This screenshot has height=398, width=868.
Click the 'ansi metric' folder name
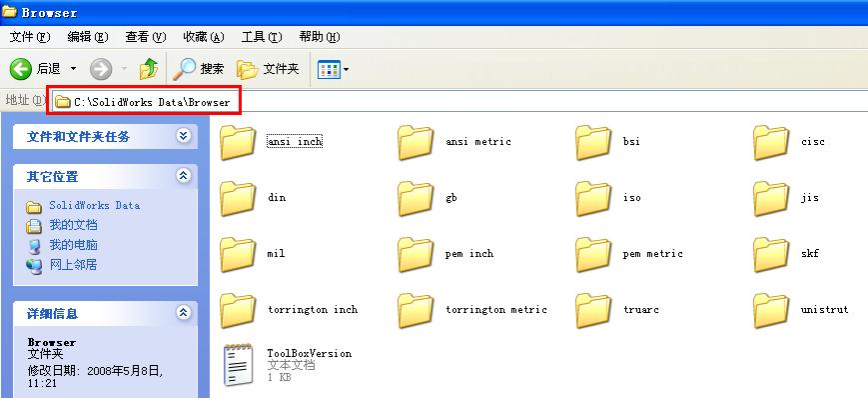(x=478, y=141)
